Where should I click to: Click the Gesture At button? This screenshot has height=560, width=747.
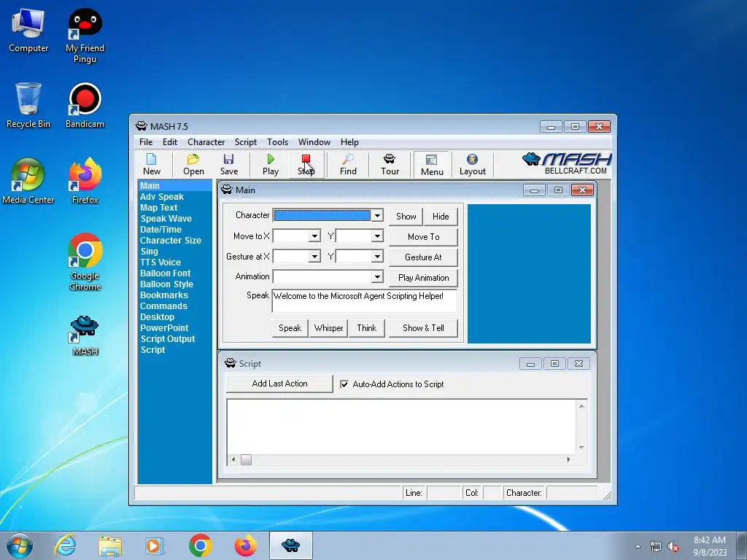424,257
